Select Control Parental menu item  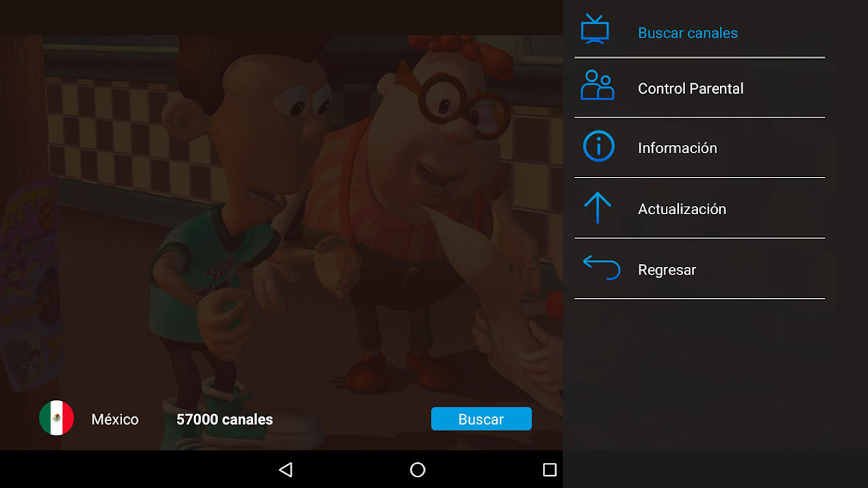pyautogui.click(x=699, y=88)
